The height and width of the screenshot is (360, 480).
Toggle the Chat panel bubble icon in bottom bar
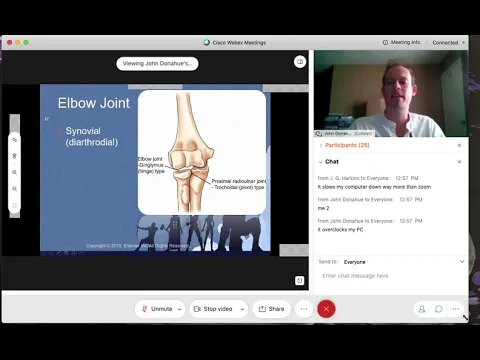click(x=439, y=309)
